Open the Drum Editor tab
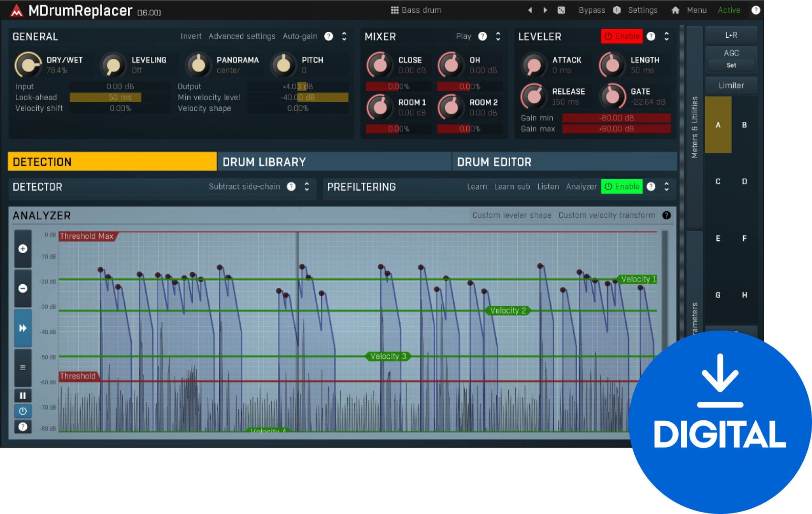Screen dimensions: 812x514 494,161
